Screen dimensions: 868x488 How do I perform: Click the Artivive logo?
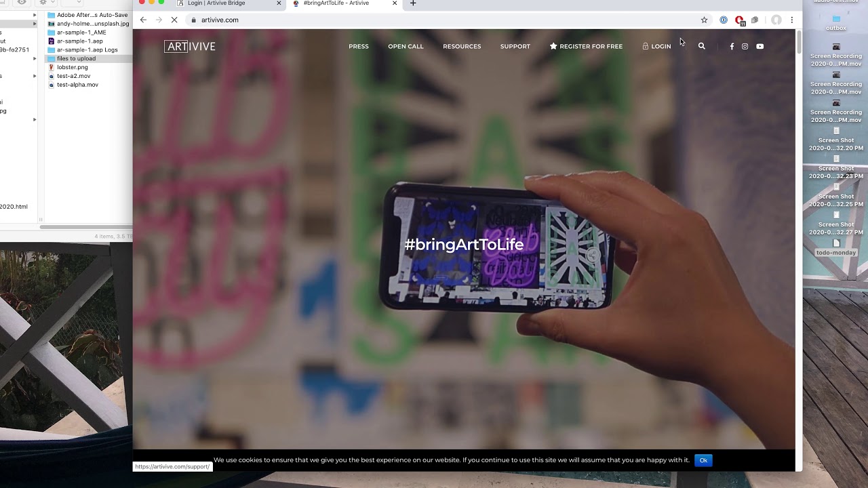(190, 46)
